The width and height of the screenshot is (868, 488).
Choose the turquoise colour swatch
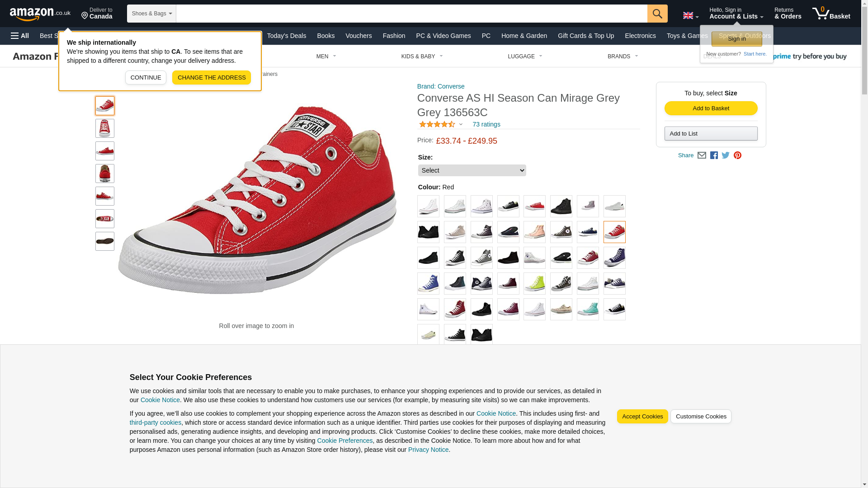[x=588, y=310]
